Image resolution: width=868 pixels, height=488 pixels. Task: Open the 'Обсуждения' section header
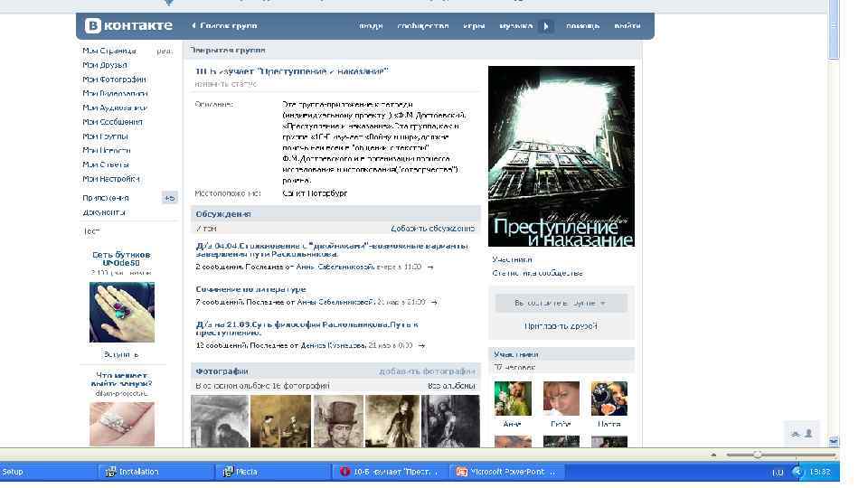[x=335, y=214]
